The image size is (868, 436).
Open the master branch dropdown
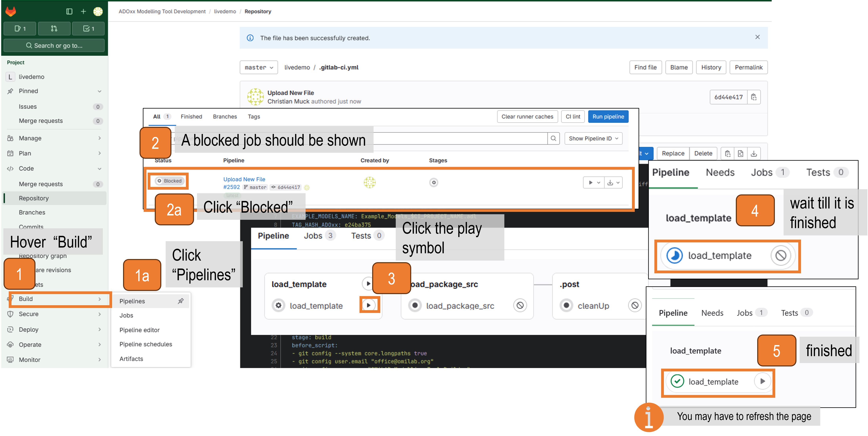pyautogui.click(x=259, y=67)
